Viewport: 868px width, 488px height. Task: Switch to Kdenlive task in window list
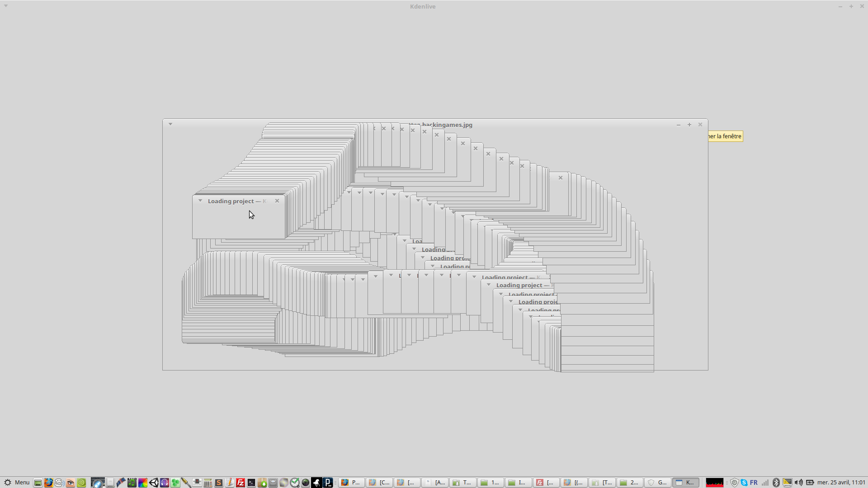685,483
